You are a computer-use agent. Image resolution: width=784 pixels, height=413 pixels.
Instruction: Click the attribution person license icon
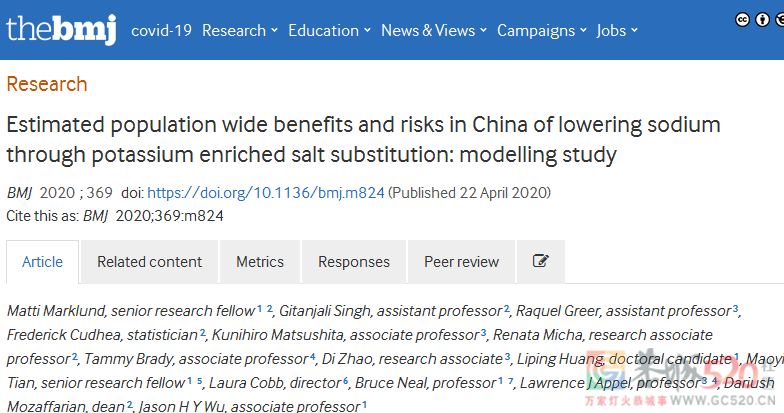762,20
